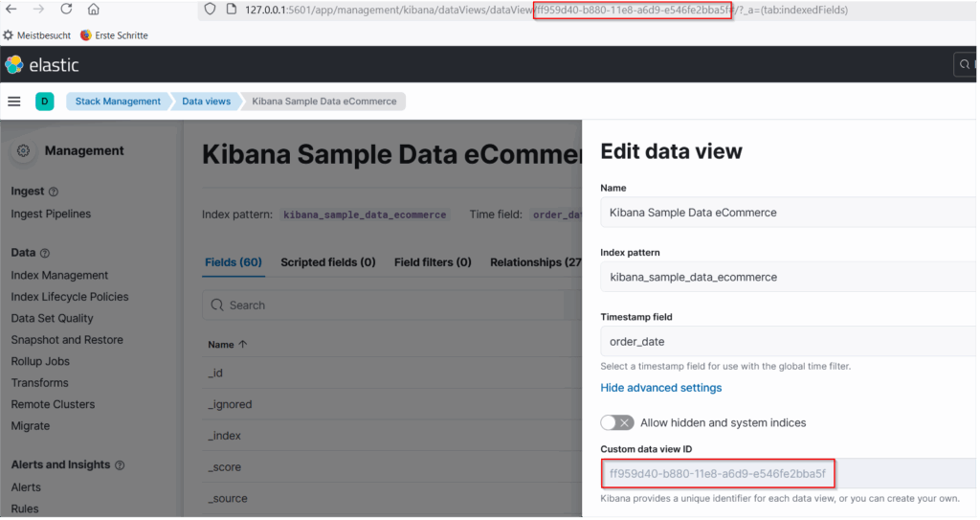
Task: Open Data Set Quality
Action: (52, 319)
